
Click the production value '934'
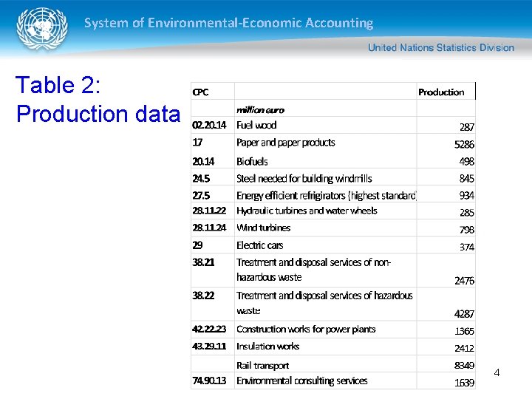coord(467,195)
